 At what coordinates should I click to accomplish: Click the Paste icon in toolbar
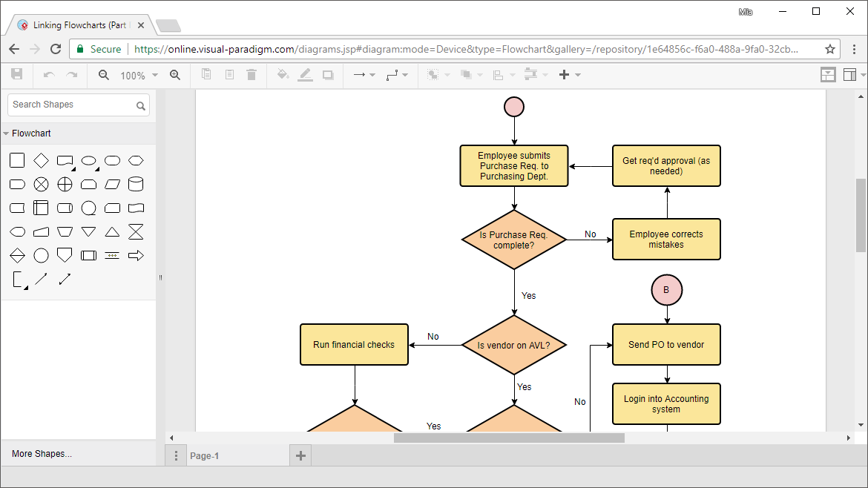tap(229, 74)
